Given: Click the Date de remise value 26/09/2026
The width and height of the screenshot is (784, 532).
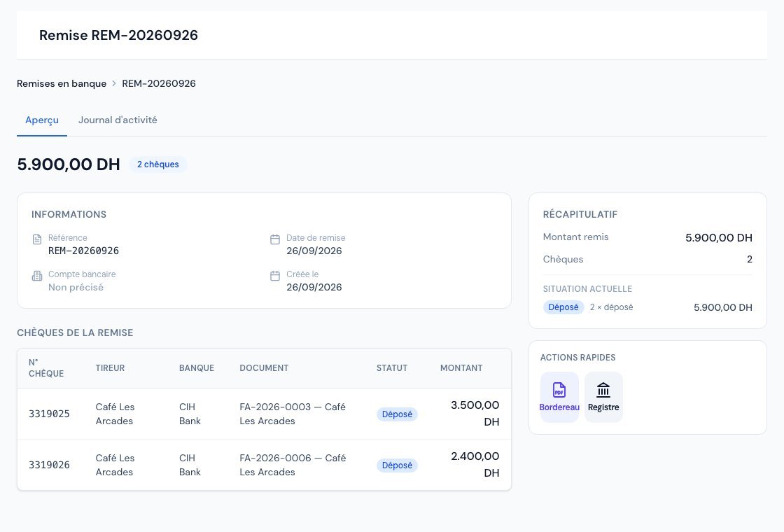Looking at the screenshot, I should pos(314,251).
